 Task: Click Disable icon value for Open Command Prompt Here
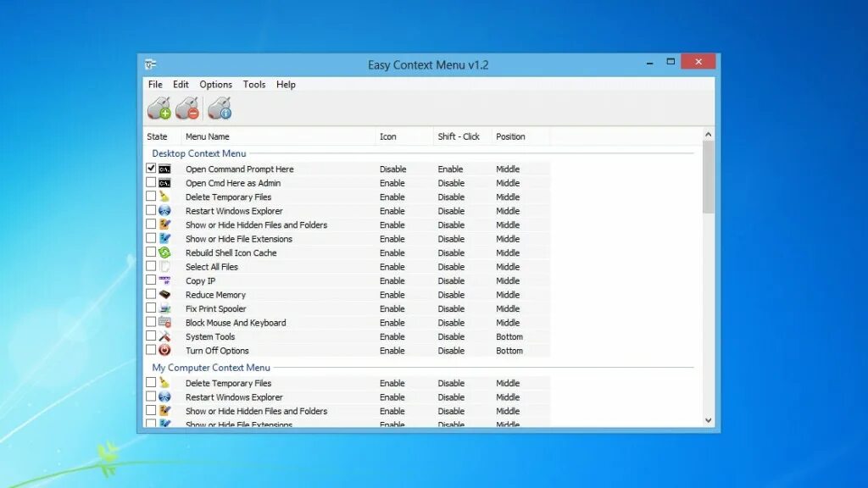click(x=392, y=169)
